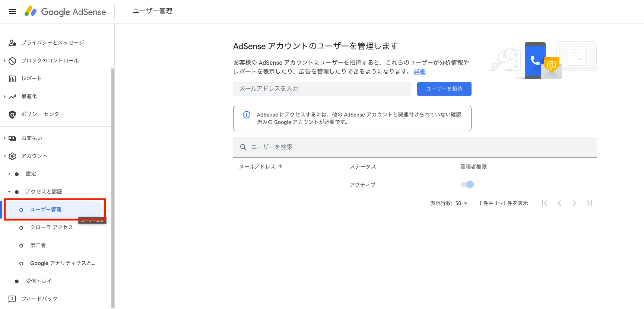644x309 pixels.
Task: Click the プライバシーとメッセージ person icon
Action: 12,43
